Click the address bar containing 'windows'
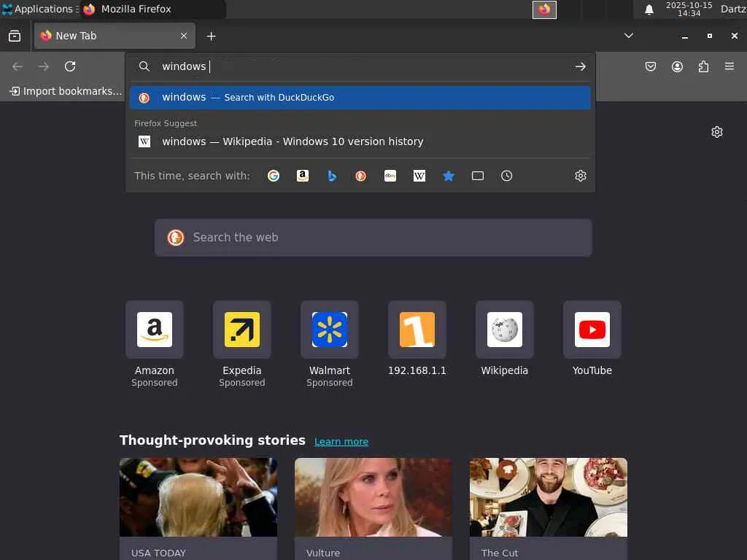 (360, 66)
